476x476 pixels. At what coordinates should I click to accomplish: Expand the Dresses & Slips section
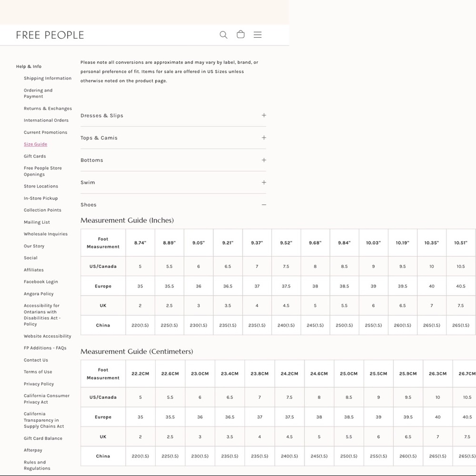pos(173,115)
